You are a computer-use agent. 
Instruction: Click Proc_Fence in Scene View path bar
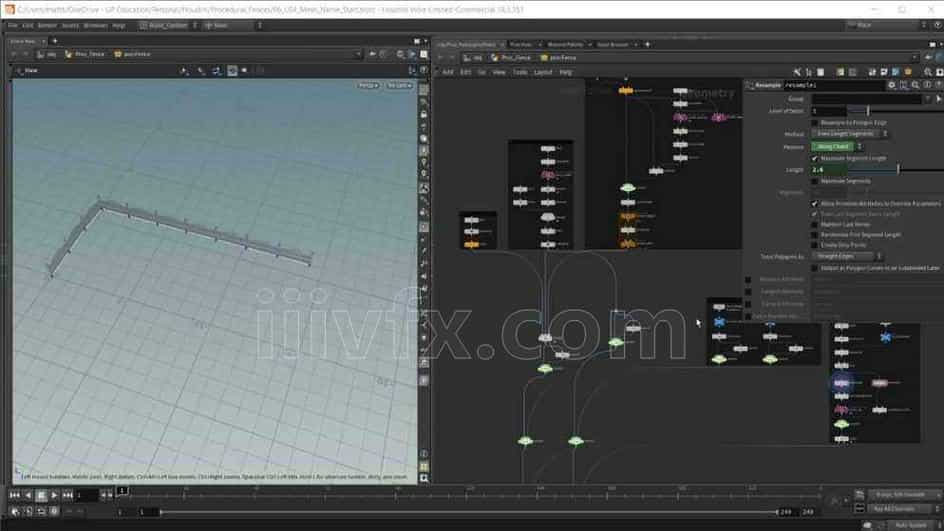84,54
